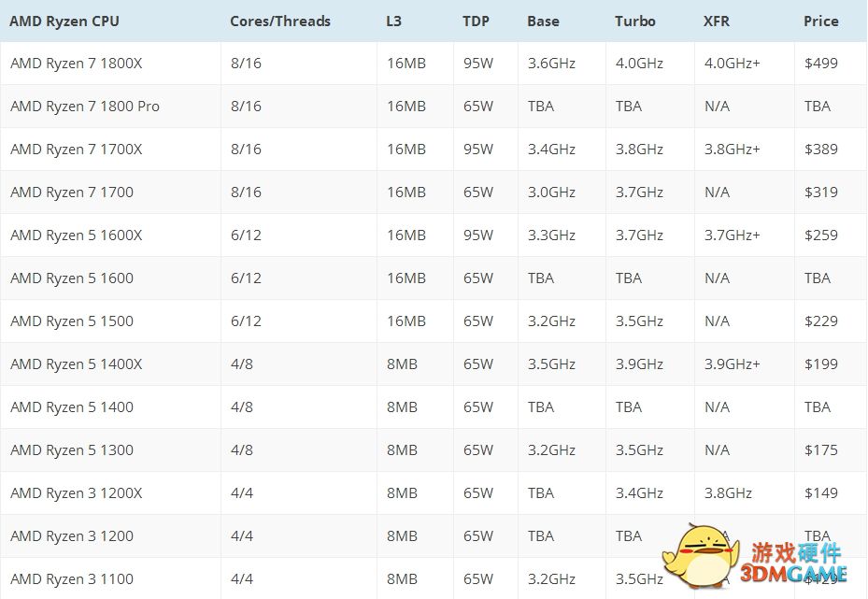Click the AMD Ryzen 5 1400X cell
This screenshot has height=599, width=868.
[77, 364]
